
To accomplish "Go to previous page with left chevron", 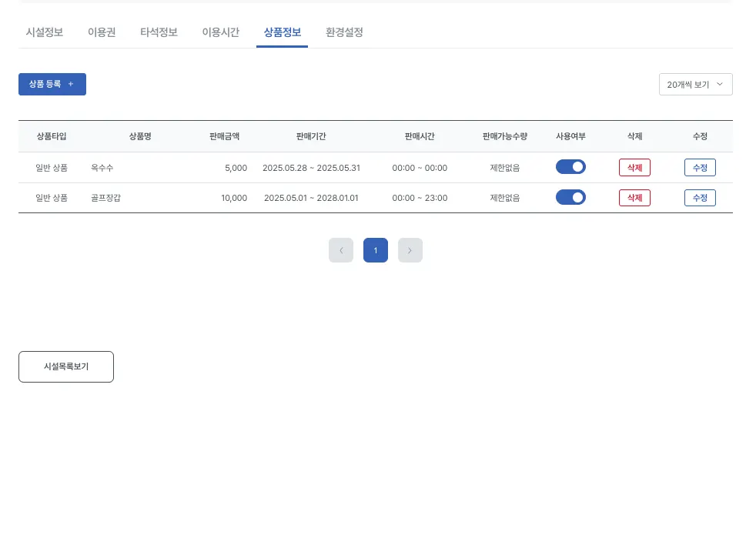I will [x=341, y=250].
